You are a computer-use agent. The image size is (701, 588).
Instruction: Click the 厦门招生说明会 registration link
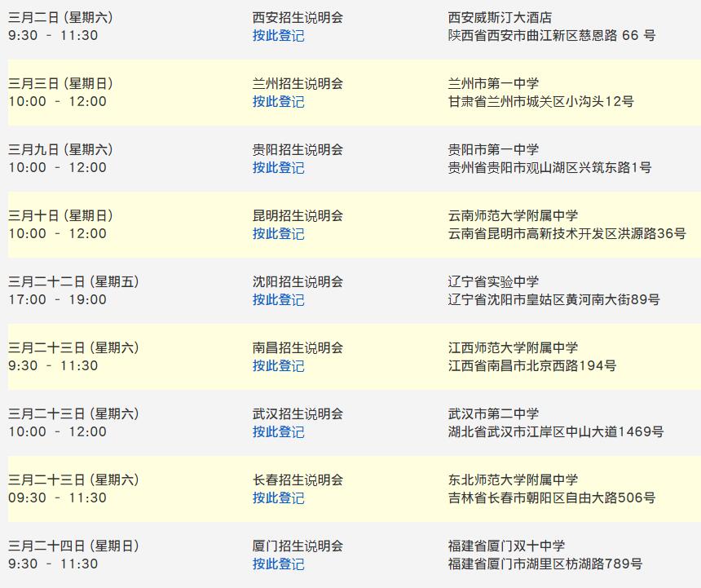click(278, 564)
